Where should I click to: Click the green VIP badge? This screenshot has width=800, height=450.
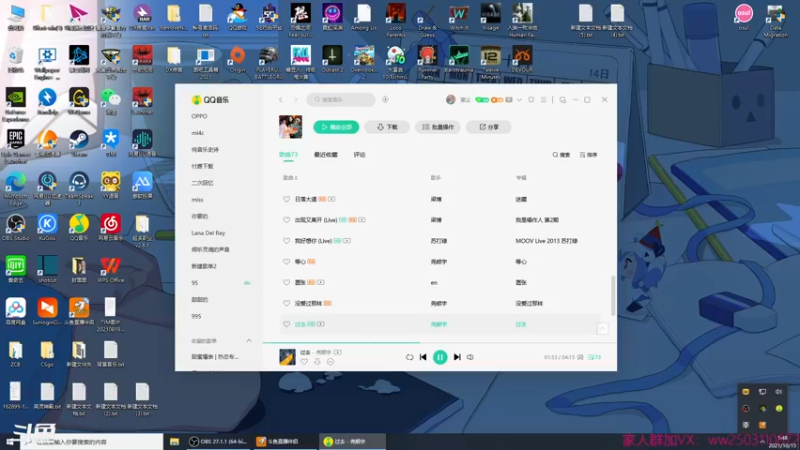[482, 99]
